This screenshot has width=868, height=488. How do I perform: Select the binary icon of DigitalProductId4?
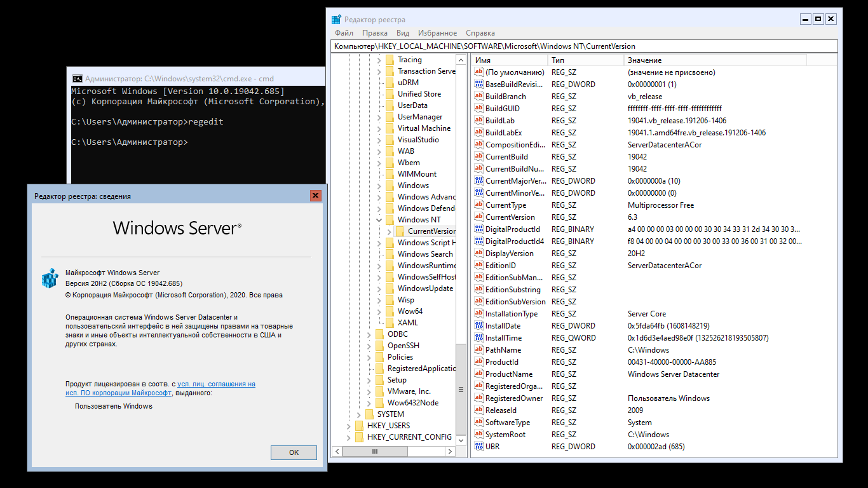click(x=479, y=241)
